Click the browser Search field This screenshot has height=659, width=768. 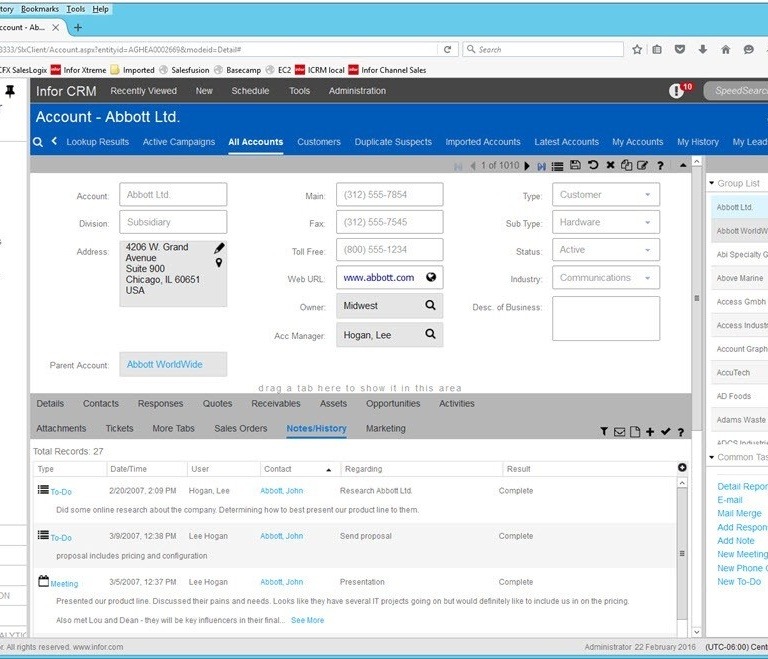click(543, 49)
